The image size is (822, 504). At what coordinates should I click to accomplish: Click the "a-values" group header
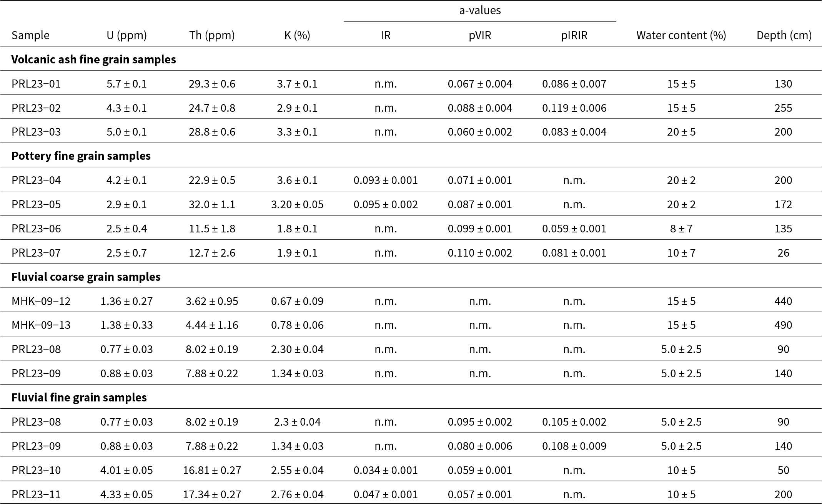480,10
